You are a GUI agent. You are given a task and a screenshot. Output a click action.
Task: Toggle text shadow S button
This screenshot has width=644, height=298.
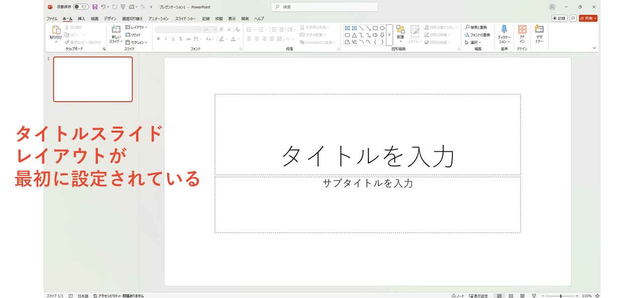(181, 39)
